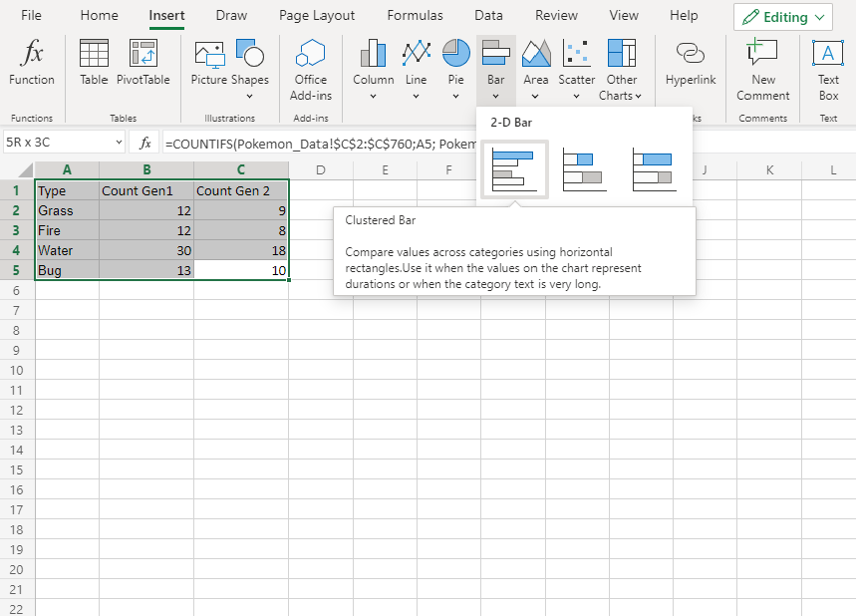Select the Stacked Bar chart thumbnail
The width and height of the screenshot is (856, 616).
point(584,169)
